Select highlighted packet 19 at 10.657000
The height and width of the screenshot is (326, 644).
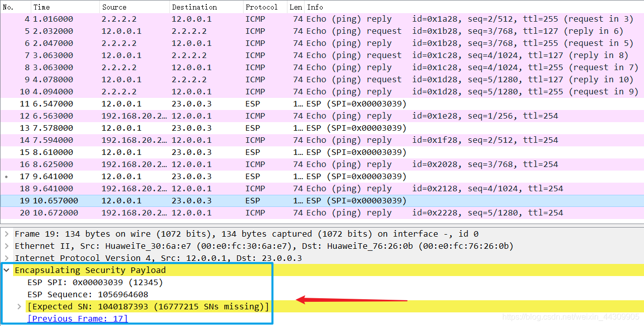tap(322, 201)
